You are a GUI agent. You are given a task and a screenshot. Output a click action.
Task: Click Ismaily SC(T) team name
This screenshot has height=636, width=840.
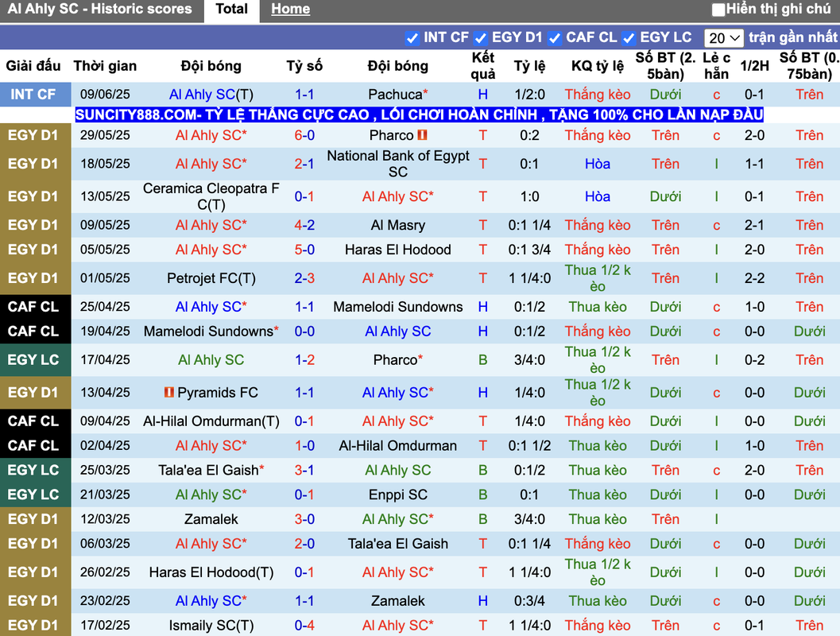coord(211,626)
